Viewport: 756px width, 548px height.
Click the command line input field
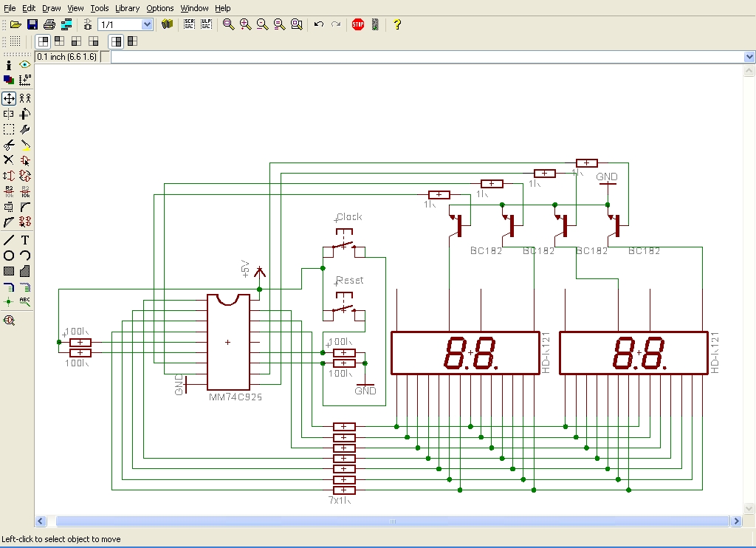pyautogui.click(x=427, y=57)
